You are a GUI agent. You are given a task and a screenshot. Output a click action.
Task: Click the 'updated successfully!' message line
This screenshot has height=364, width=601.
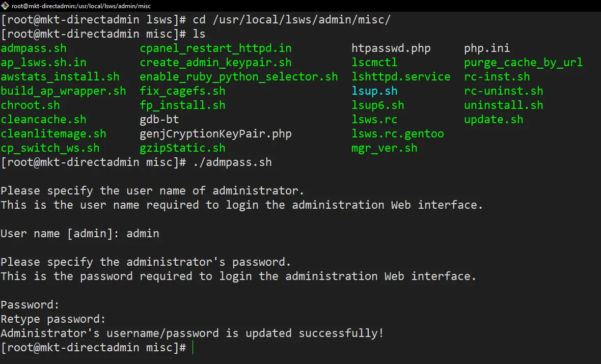(193, 333)
